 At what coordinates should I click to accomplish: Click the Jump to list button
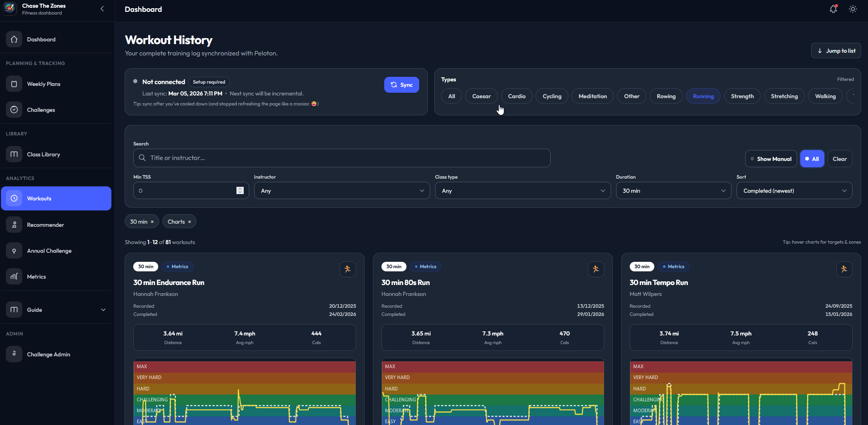click(x=836, y=51)
